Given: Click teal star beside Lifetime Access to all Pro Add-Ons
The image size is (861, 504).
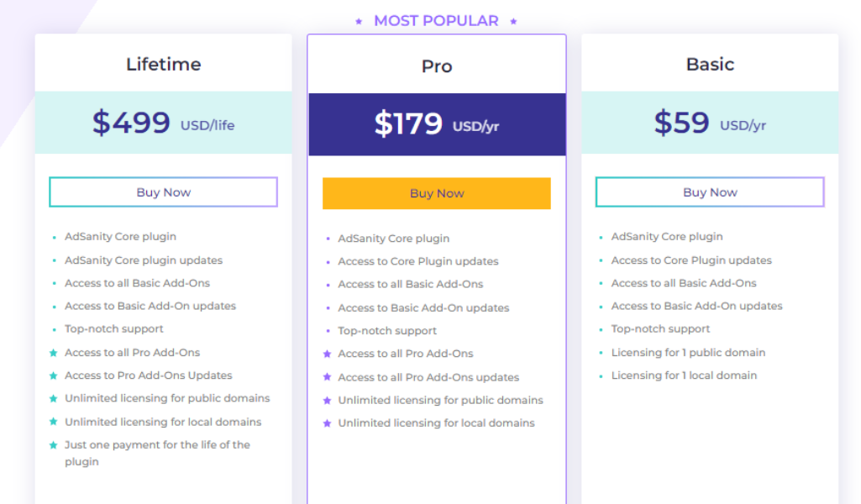Looking at the screenshot, I should coord(53,353).
